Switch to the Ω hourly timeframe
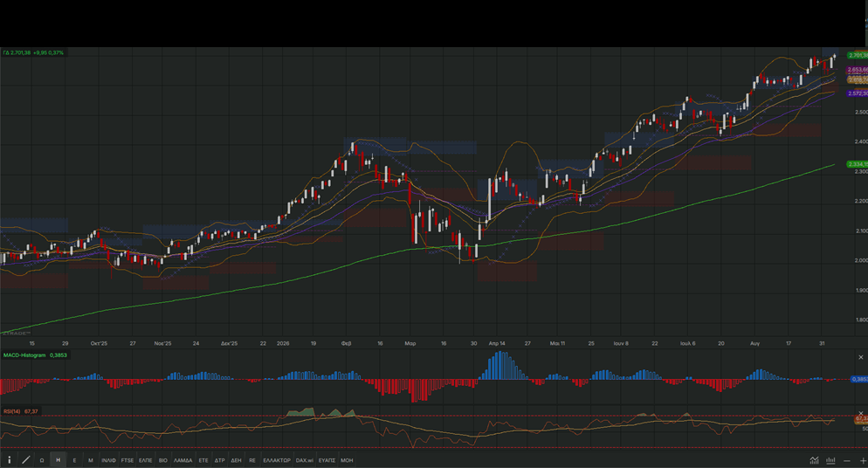This screenshot has width=868, height=468. point(42,460)
